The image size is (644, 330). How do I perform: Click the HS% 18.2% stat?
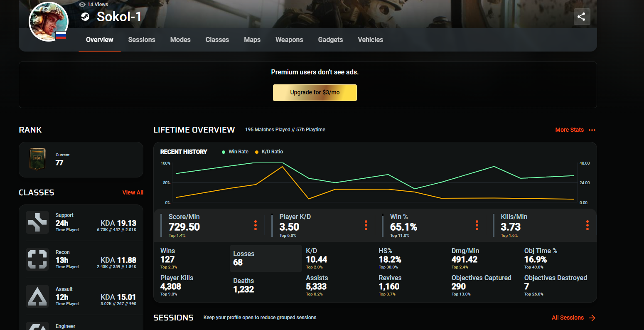pos(390,259)
